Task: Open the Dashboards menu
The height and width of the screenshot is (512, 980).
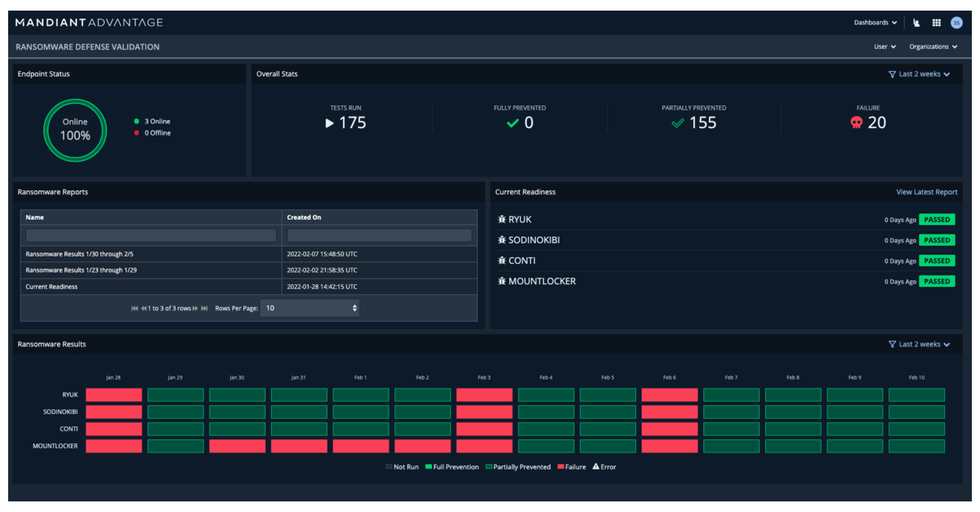Action: tap(877, 22)
